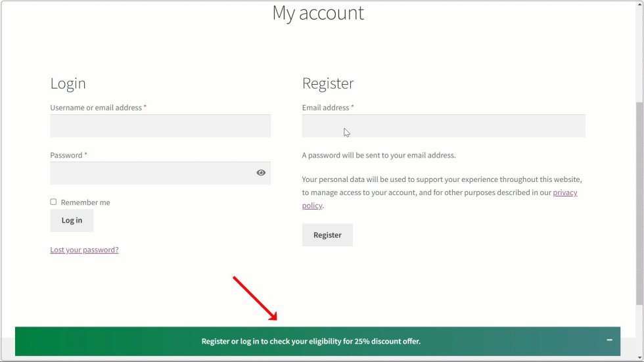644x362 pixels.
Task: Click the Log in button
Action: click(x=72, y=220)
